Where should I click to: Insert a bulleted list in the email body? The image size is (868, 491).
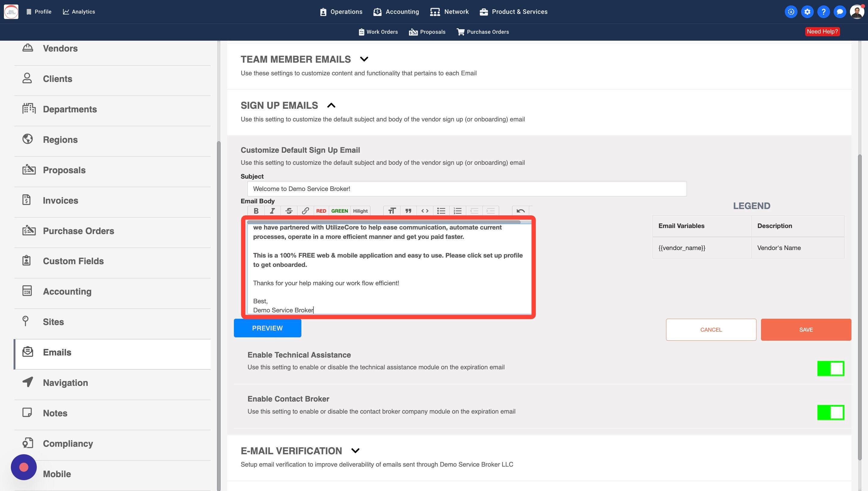coord(441,211)
